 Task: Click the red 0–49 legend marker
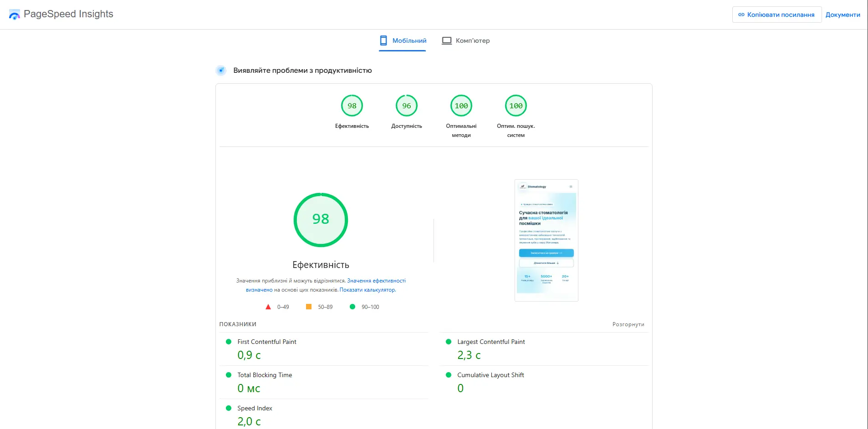point(268,307)
